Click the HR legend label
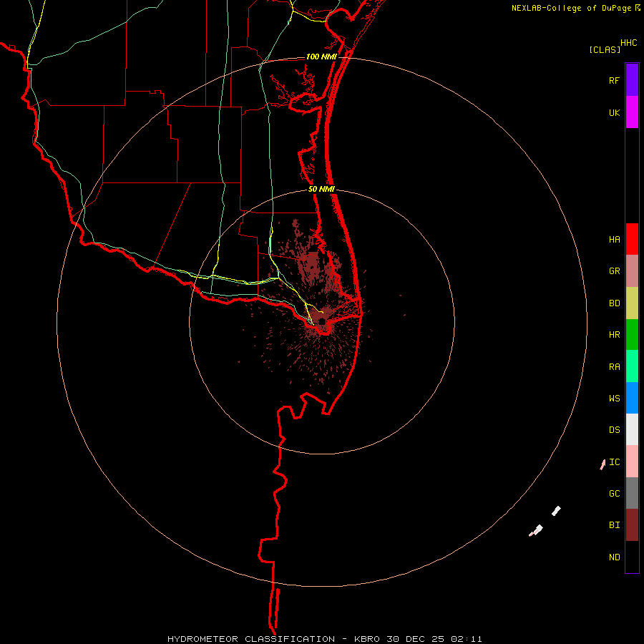 point(614,335)
